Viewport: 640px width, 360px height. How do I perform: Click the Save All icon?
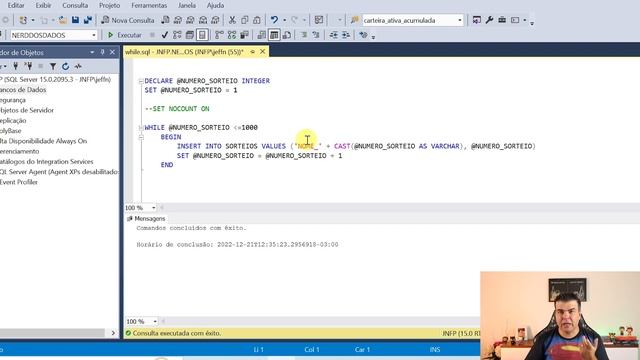pos(88,20)
